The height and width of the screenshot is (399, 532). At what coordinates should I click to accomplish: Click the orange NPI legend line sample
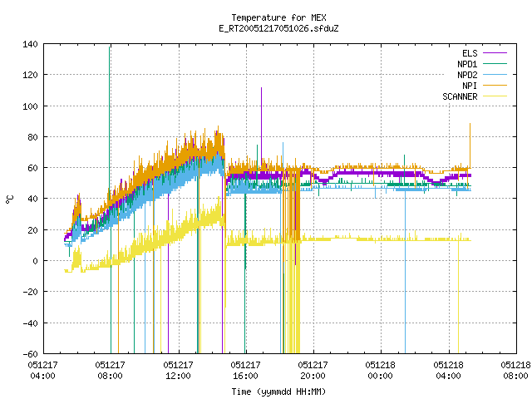coord(495,86)
